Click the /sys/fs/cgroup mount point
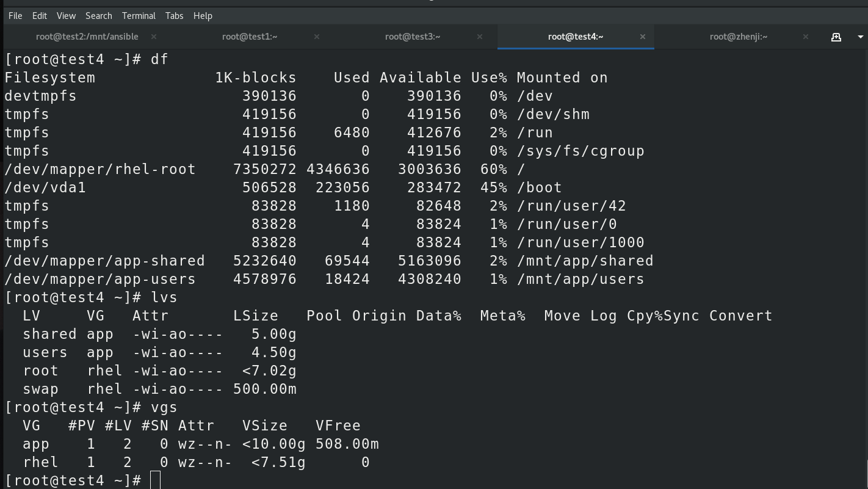 click(580, 151)
